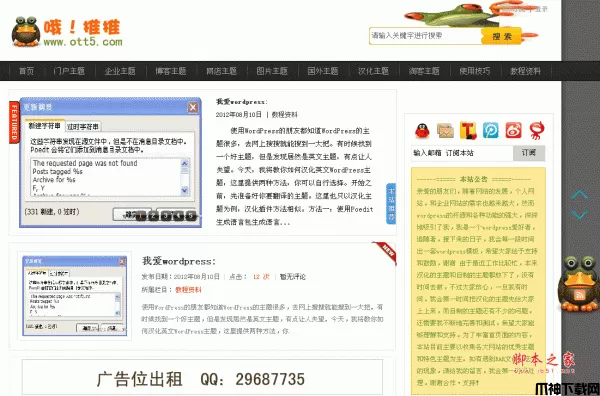600x396 pixels.
Task: Open 教程资料 in the nav bar
Action: (525, 71)
